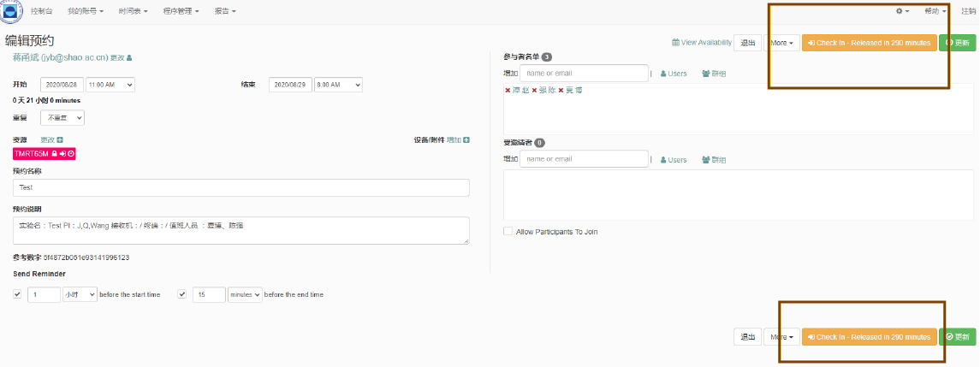980x367 pixels.
Task: Click the change owner person icon
Action: (129, 57)
